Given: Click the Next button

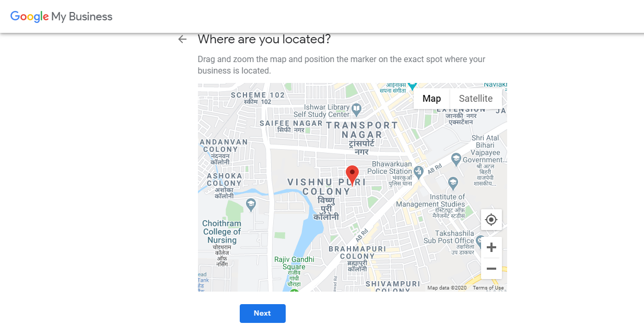Looking at the screenshot, I should 263,314.
